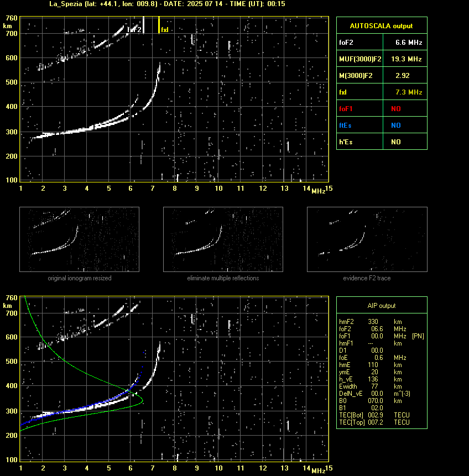Click the TEC[Top] value '007.2'
The width and height of the screenshot is (469, 476).
click(376, 422)
